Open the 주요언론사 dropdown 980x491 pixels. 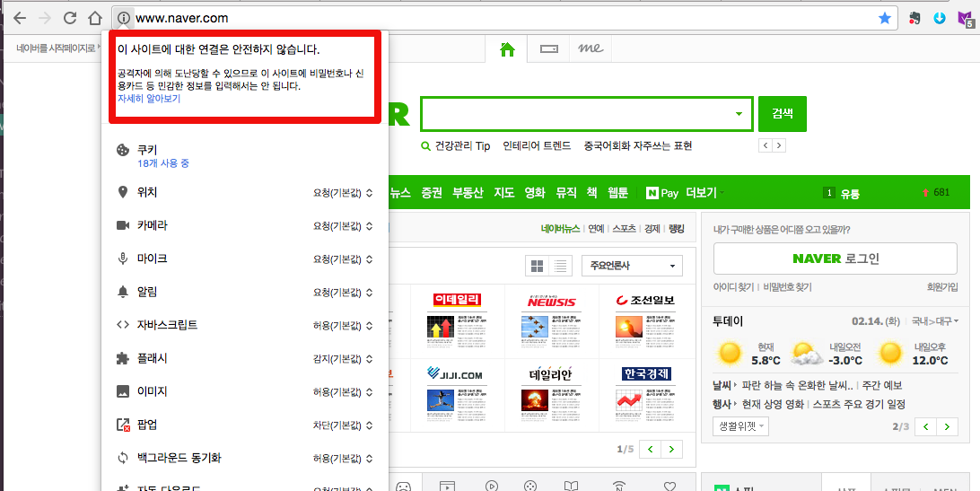(x=632, y=266)
